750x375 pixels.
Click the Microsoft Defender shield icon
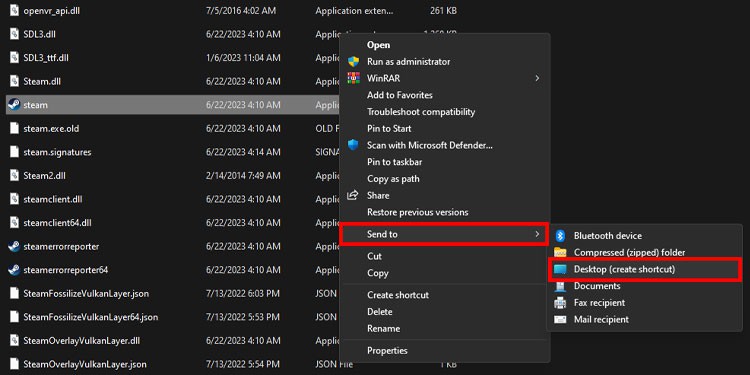coord(353,145)
